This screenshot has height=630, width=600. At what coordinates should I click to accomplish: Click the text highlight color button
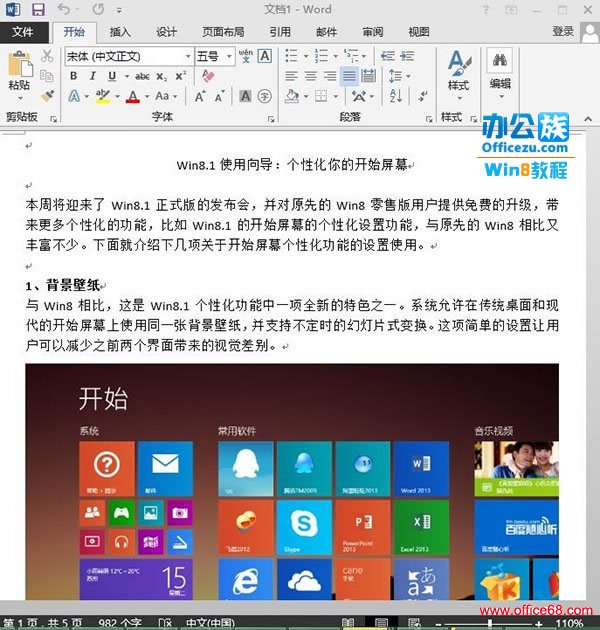103,96
